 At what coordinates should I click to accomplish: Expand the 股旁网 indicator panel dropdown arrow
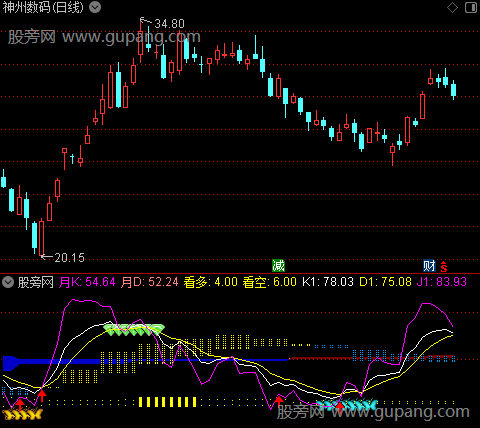pos(8,282)
